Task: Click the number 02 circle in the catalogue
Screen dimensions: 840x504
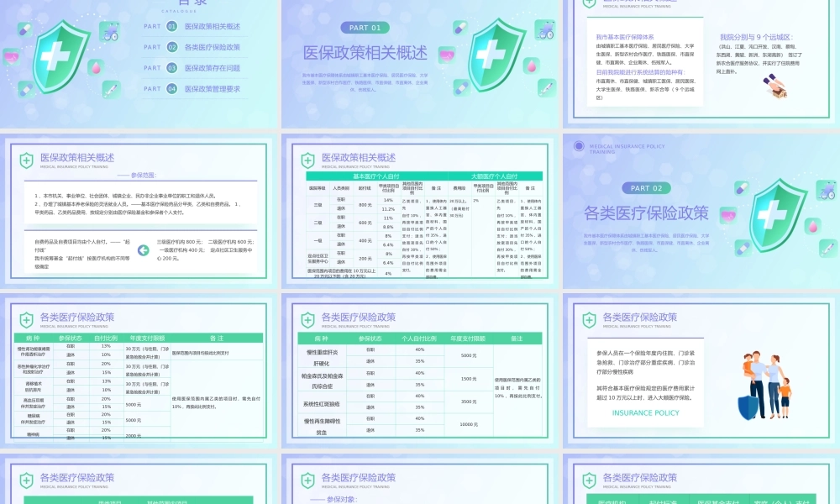Action: [171, 47]
